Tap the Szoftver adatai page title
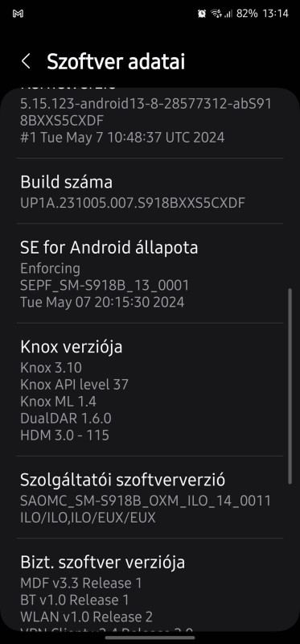Image resolution: width=300 pixels, height=644 pixels. point(116,61)
